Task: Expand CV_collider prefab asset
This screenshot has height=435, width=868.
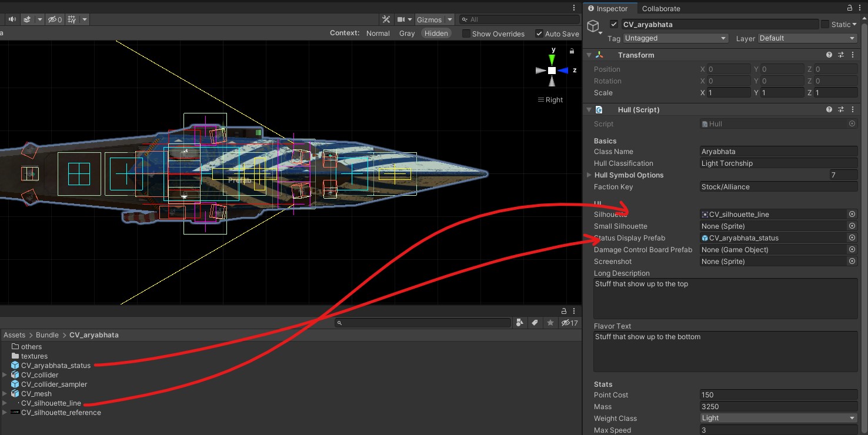Action: tap(5, 375)
